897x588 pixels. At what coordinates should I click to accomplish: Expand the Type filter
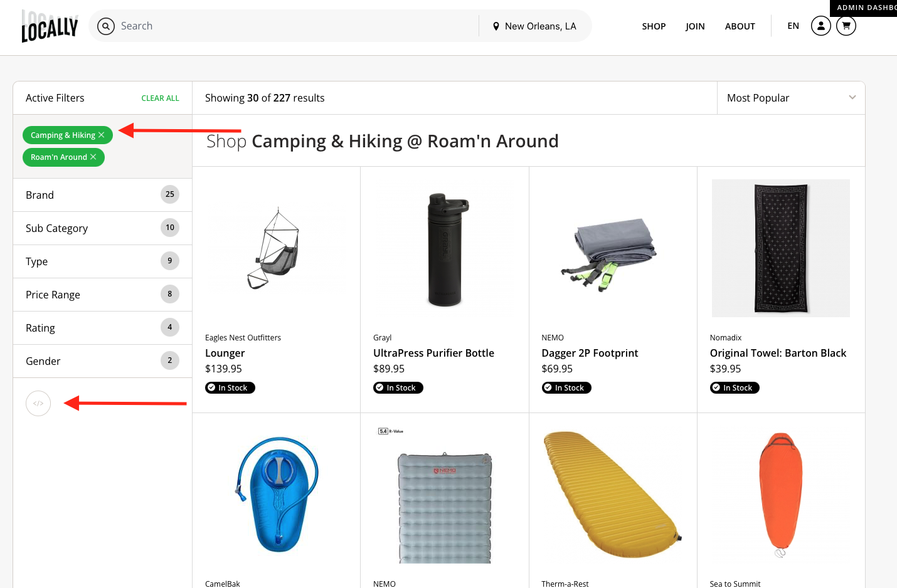(x=102, y=261)
